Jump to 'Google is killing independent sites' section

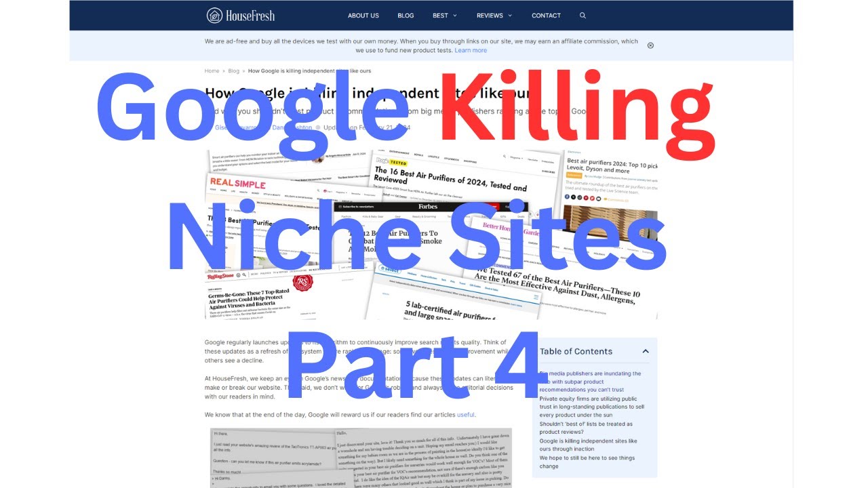588,445
